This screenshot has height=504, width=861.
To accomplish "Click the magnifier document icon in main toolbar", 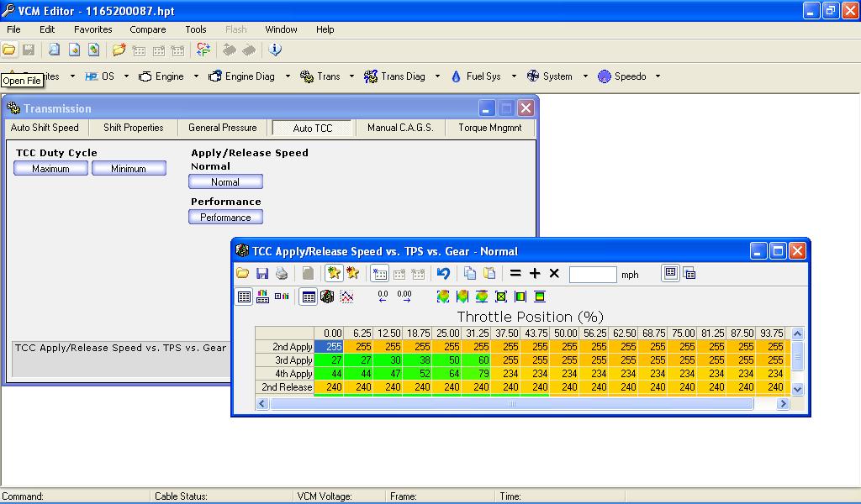I will point(54,50).
